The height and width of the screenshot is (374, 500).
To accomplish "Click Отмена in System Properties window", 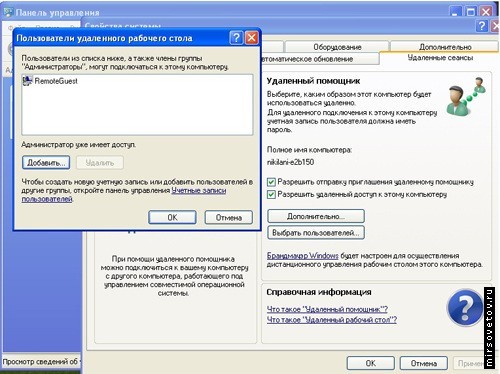I will point(424,363).
